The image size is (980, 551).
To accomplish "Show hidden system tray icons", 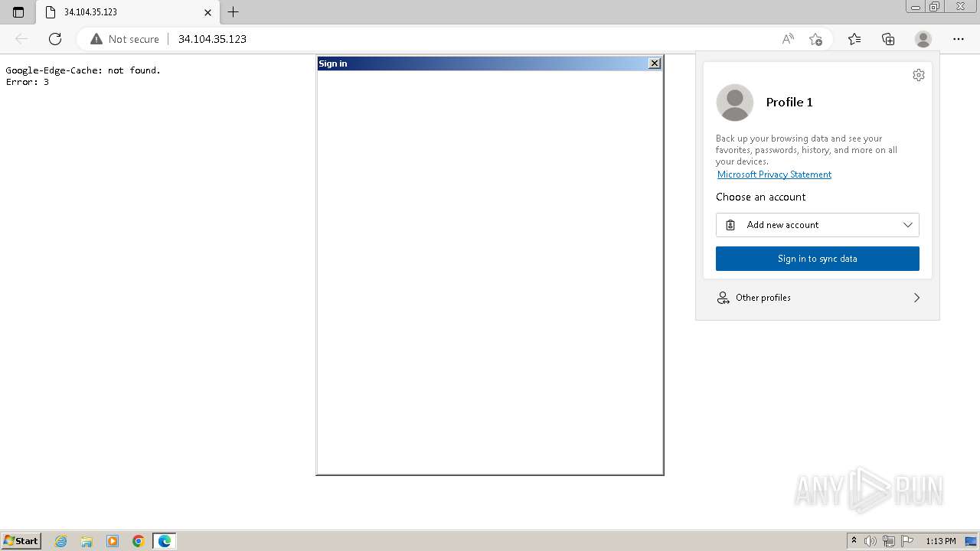I will click(x=854, y=541).
